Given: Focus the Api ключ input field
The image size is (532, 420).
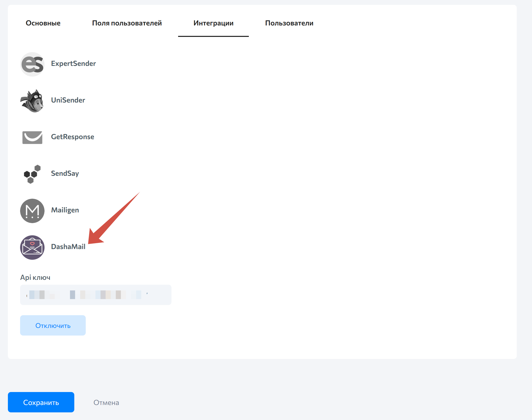Looking at the screenshot, I should 96,295.
